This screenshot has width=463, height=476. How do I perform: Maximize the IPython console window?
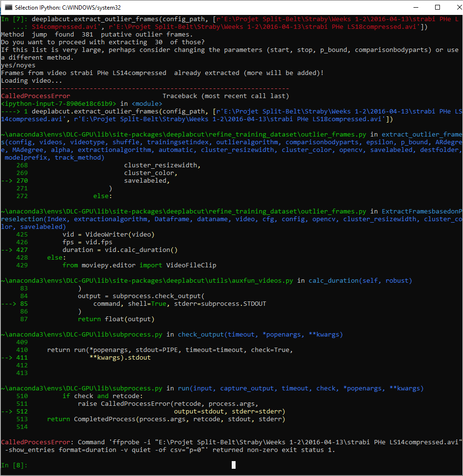pos(437,7)
